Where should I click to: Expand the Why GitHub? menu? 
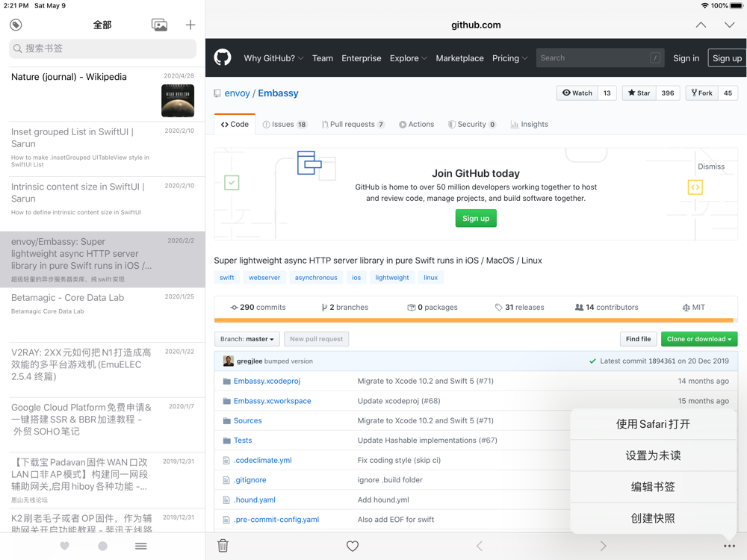coord(273,58)
